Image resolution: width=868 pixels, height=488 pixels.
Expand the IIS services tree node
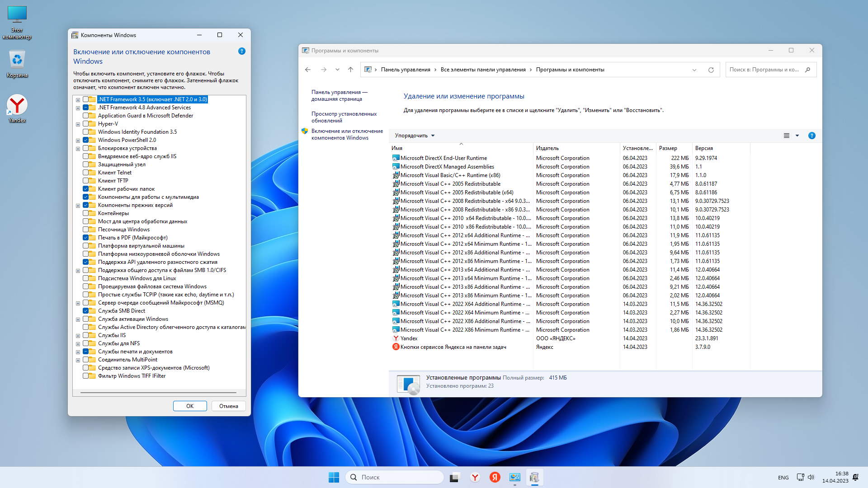coord(78,336)
